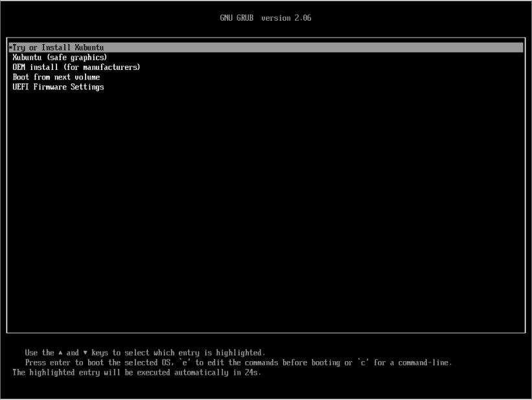Select the 'Try or Install Xubuntu' entry
This screenshot has height=400, width=532.
click(x=266, y=47)
